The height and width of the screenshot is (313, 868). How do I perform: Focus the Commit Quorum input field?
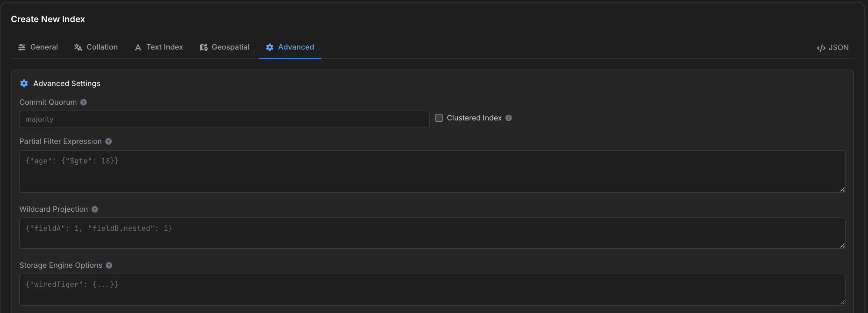coord(225,119)
